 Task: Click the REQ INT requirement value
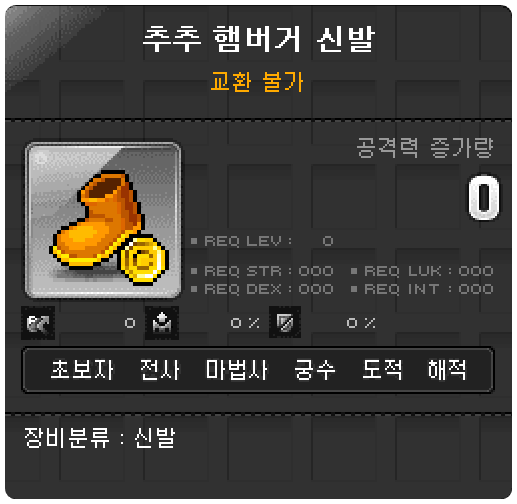tap(476, 289)
